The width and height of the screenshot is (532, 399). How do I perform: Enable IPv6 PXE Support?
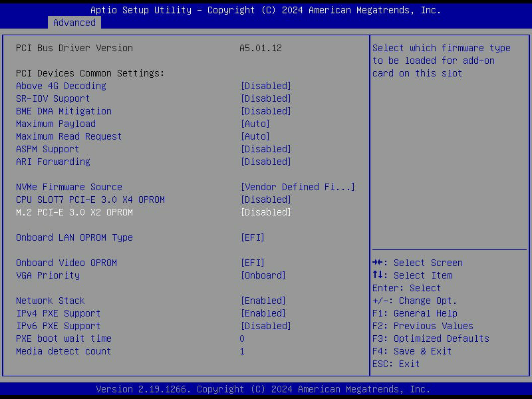tap(265, 326)
